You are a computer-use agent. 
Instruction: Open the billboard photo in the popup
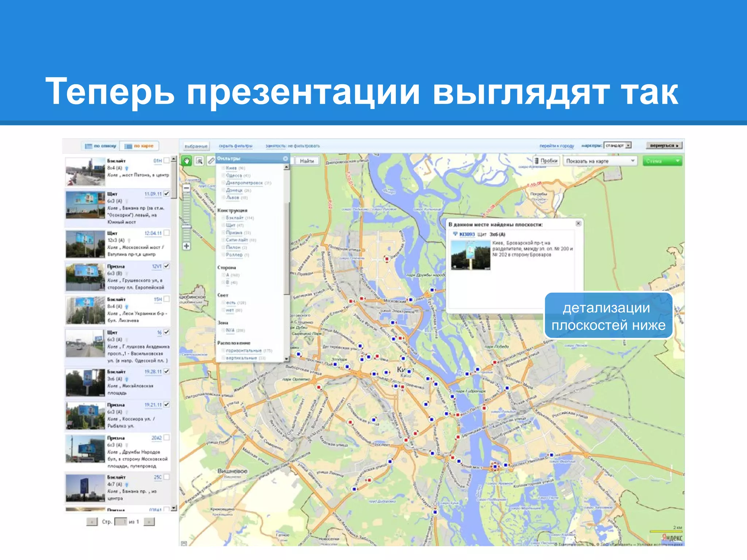pos(471,255)
